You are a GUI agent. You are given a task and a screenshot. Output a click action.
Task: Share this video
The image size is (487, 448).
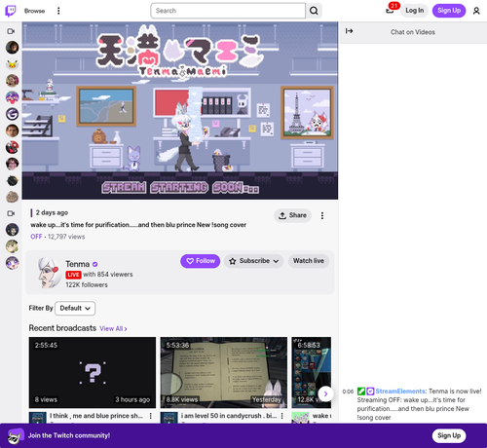point(292,215)
